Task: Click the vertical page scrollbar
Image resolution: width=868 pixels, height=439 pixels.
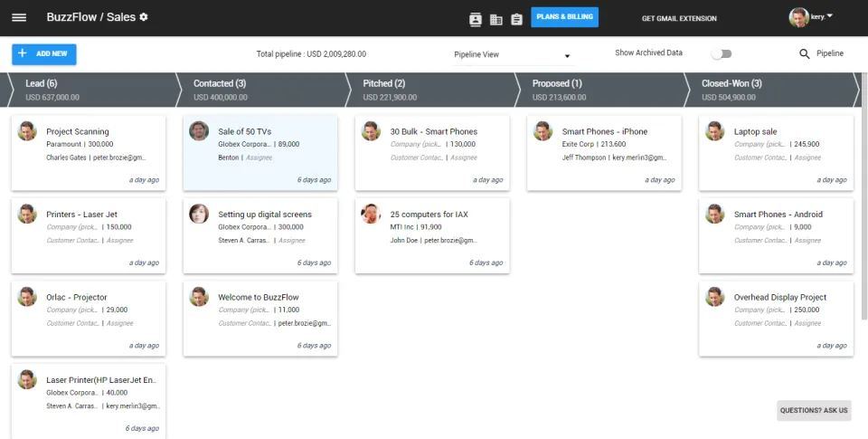Action: click(x=864, y=196)
